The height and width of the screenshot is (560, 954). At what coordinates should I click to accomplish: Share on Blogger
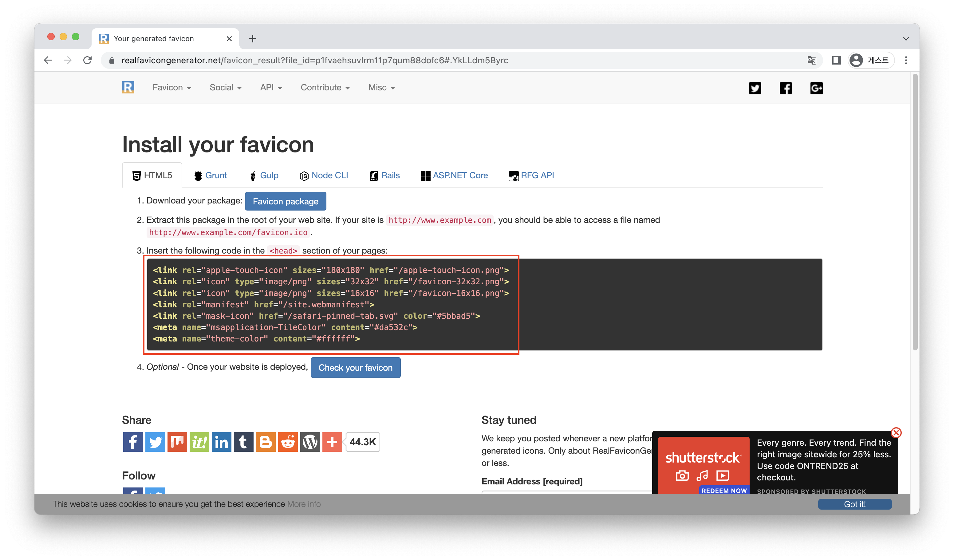(x=265, y=441)
